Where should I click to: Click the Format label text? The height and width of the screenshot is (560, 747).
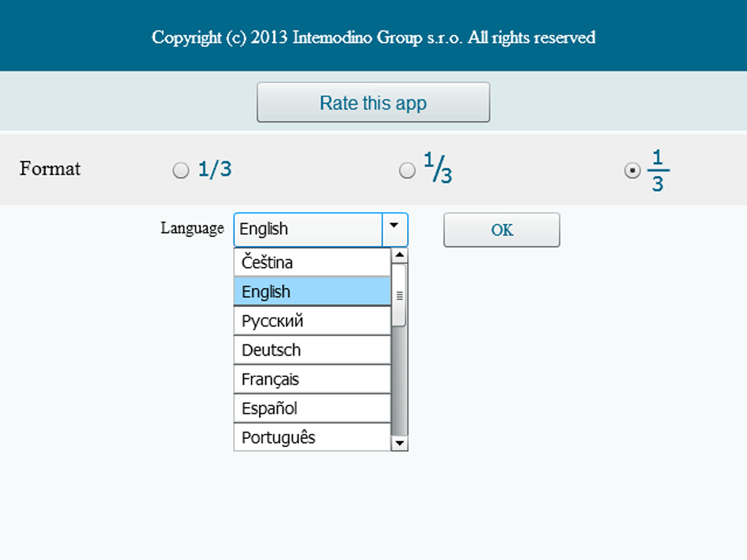click(50, 169)
